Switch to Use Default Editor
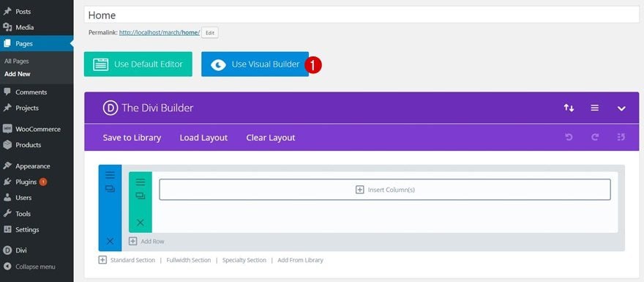Screen dimensions: 644x282 click(138, 64)
